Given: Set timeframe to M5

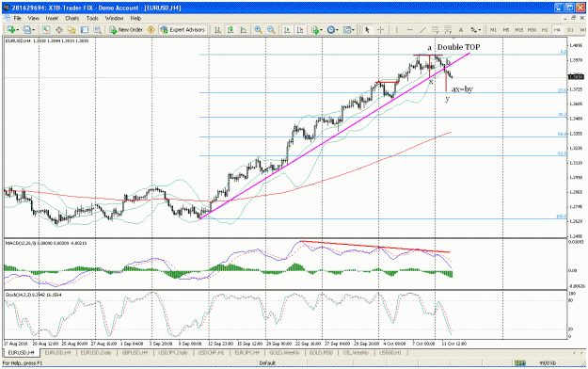Looking at the screenshot, I should tap(506, 30).
